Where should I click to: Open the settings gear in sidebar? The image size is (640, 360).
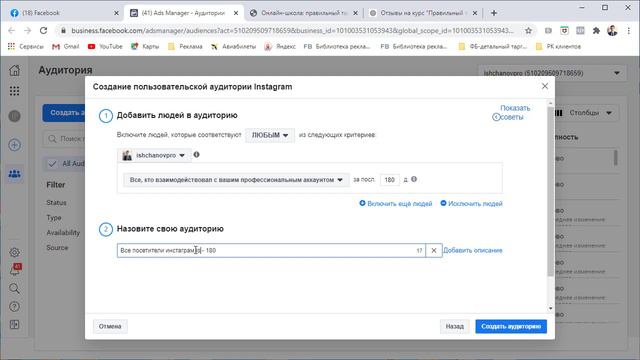pos(14,252)
